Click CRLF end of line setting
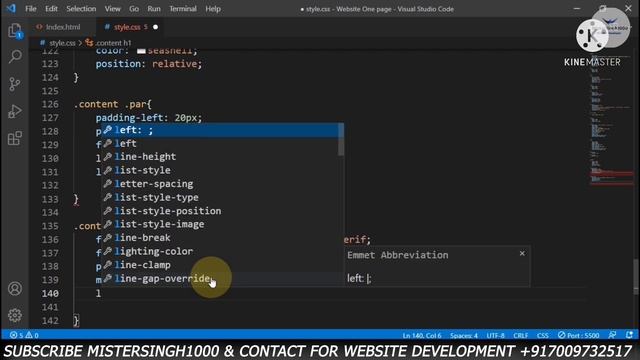This screenshot has height=360, width=640. click(x=520, y=336)
